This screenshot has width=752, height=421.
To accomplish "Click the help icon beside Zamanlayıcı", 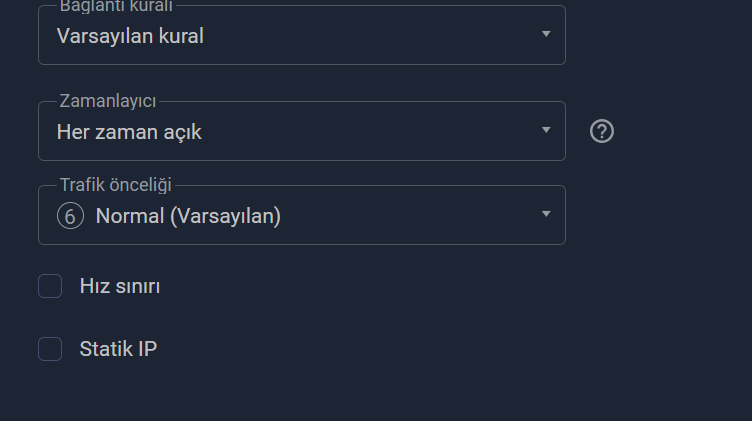I will (x=602, y=131).
